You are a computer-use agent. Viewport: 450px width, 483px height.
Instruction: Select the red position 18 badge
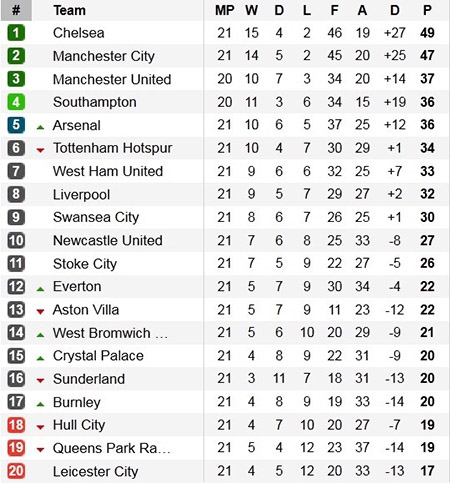pyautogui.click(x=16, y=425)
